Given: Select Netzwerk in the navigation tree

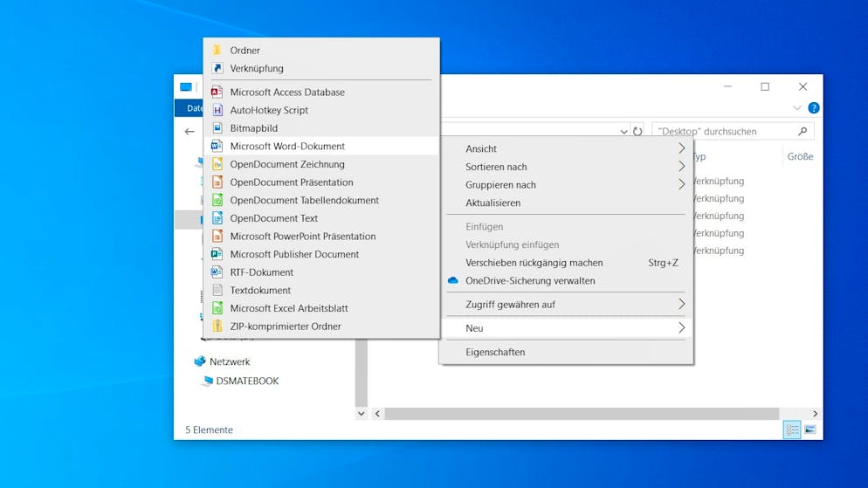Looking at the screenshot, I should tap(229, 361).
